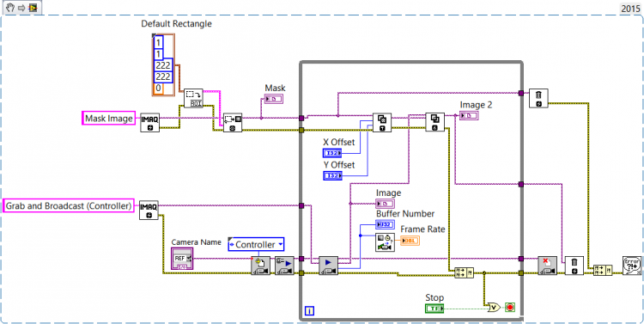
Task: Click the Default Rectangle label
Action: pyautogui.click(x=177, y=23)
